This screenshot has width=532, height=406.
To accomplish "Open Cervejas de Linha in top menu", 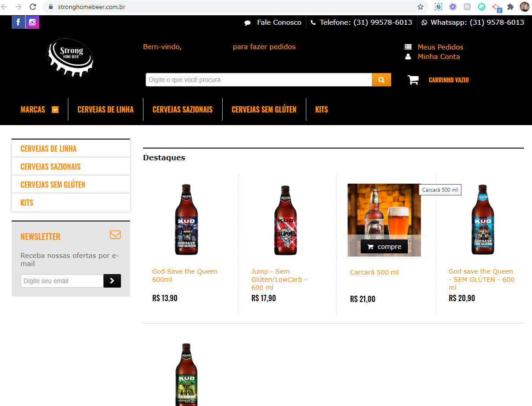I will pyautogui.click(x=106, y=110).
